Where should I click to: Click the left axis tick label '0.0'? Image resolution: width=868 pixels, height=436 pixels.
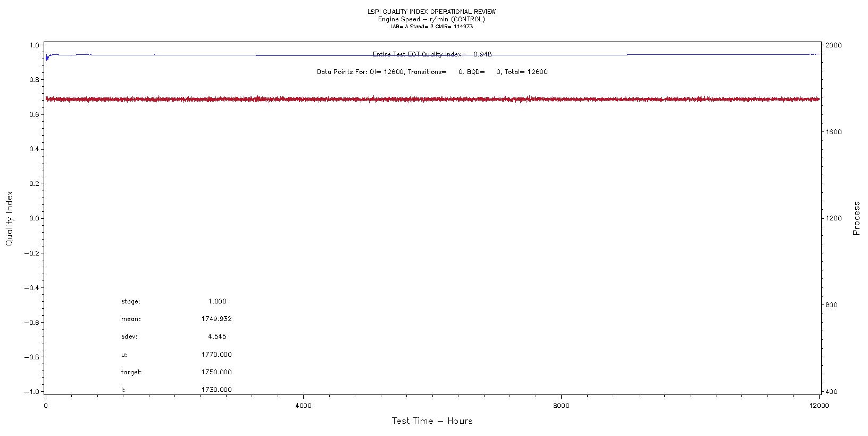(34, 218)
